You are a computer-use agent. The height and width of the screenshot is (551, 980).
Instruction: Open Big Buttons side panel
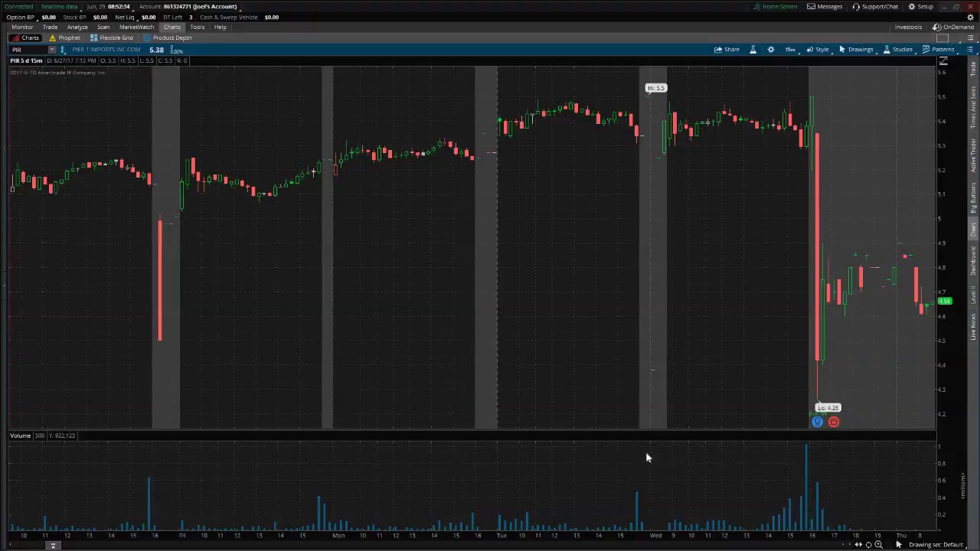974,198
